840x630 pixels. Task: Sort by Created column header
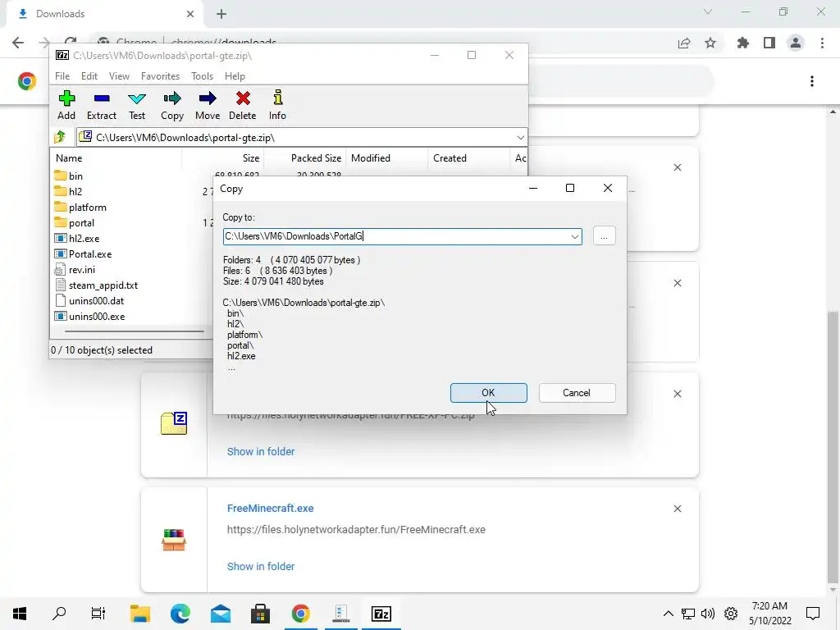click(468, 158)
